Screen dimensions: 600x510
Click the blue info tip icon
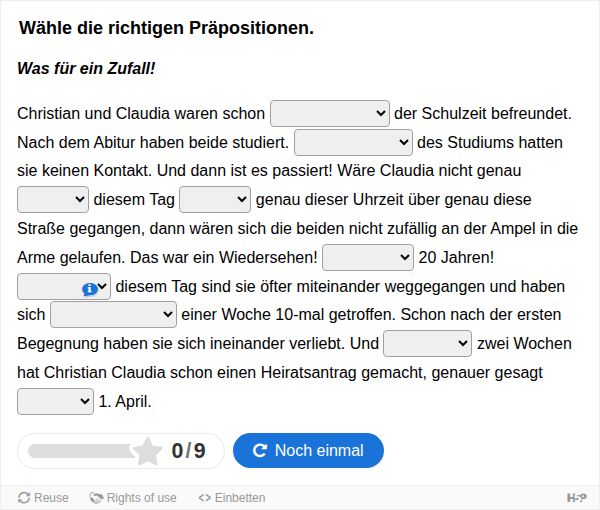[90, 289]
